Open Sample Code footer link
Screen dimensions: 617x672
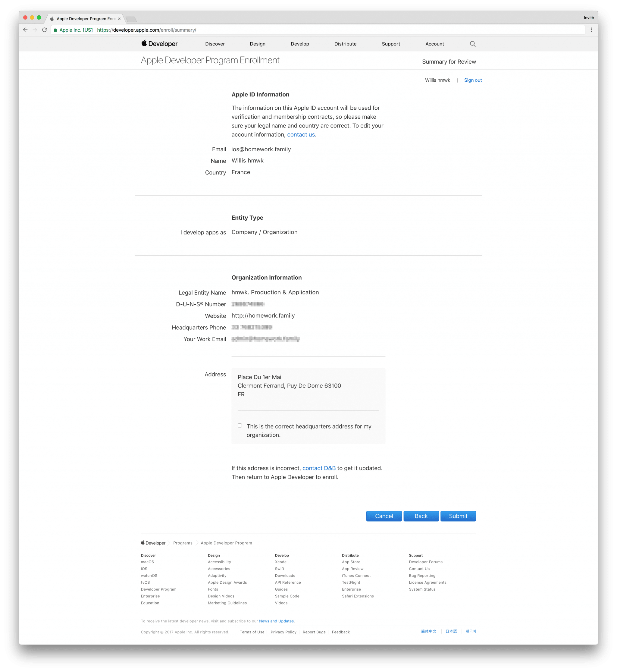(x=287, y=596)
